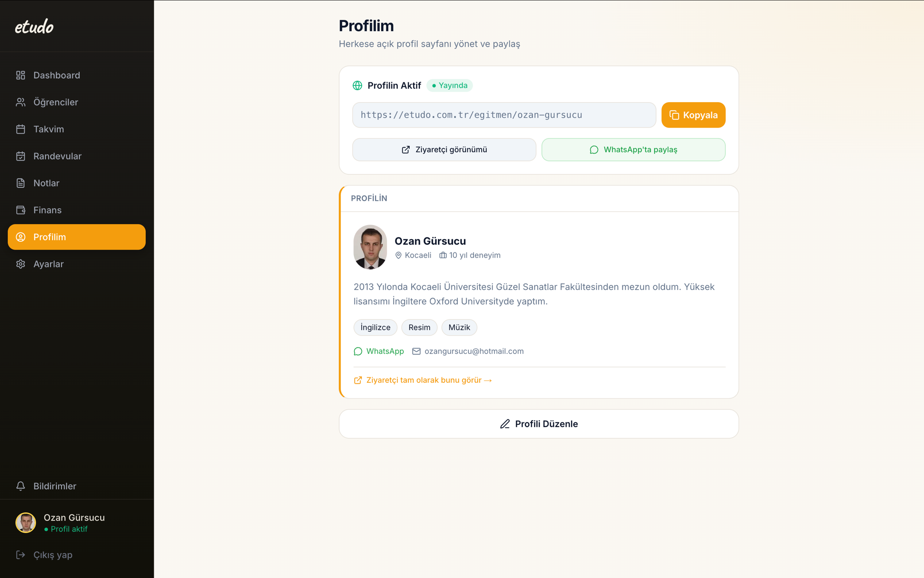Open Ziyaretçi görünümü preview
The width and height of the screenshot is (924, 578).
[x=444, y=150]
